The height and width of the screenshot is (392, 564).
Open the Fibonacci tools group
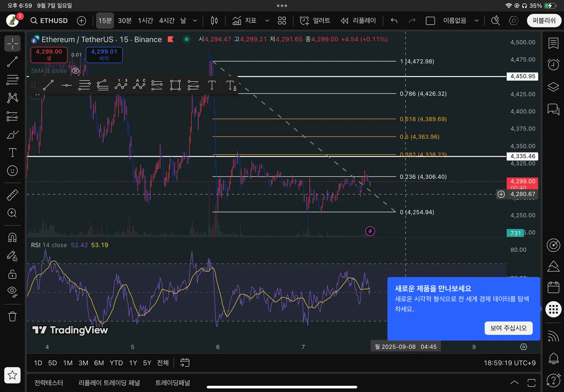12,80
